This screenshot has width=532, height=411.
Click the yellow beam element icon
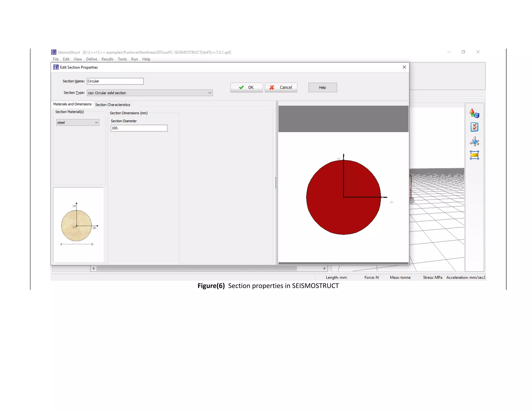tap(474, 155)
